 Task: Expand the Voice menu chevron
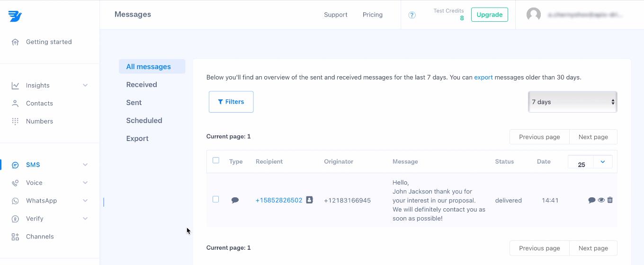pos(85,183)
